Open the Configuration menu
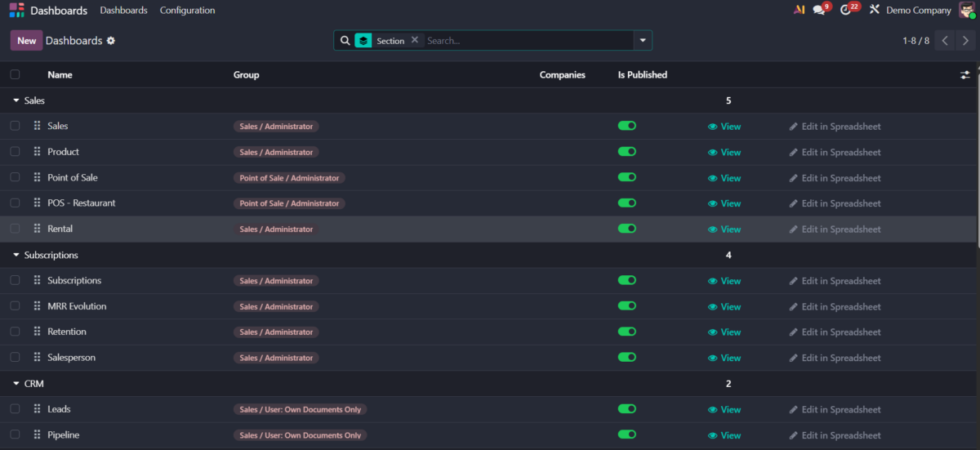 coord(187,11)
